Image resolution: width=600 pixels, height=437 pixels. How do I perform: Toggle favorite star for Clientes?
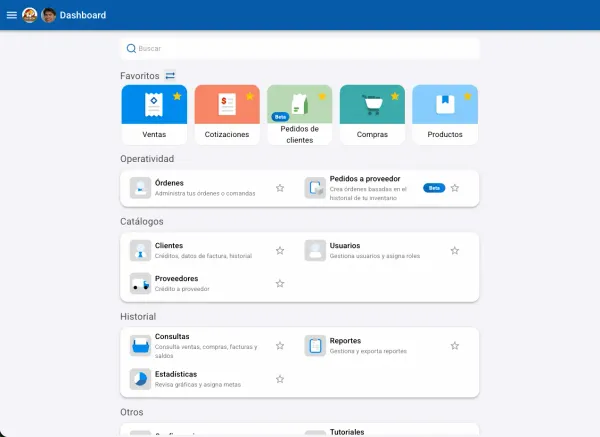pyautogui.click(x=280, y=251)
